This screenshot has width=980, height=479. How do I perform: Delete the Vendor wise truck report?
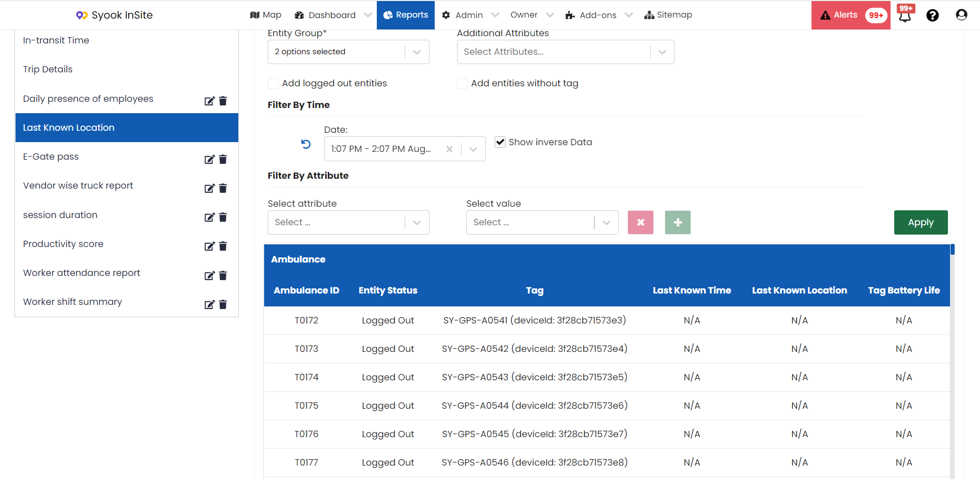pos(223,188)
